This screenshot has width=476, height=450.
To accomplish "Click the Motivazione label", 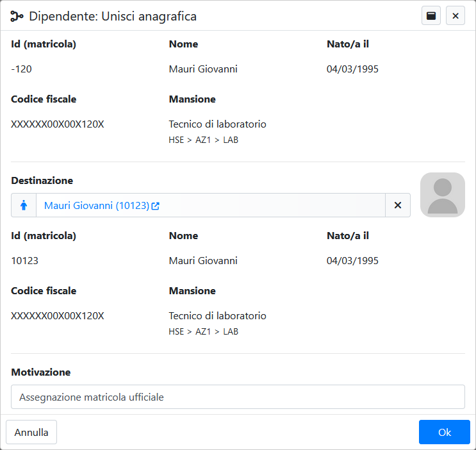I will coord(41,372).
